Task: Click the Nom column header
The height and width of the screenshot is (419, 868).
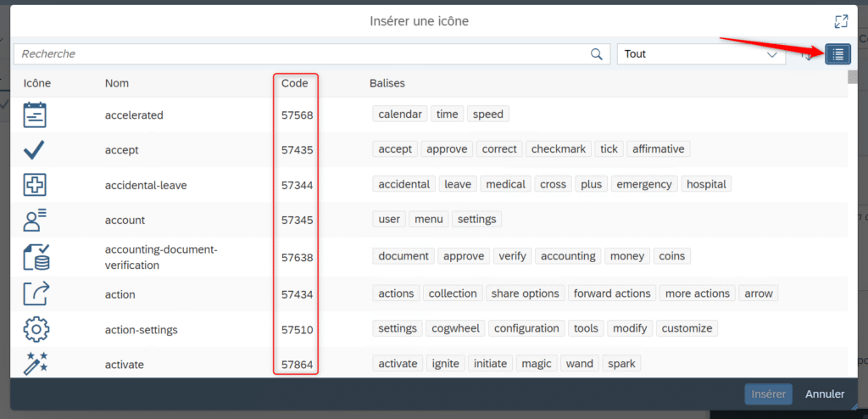Action: coord(117,84)
